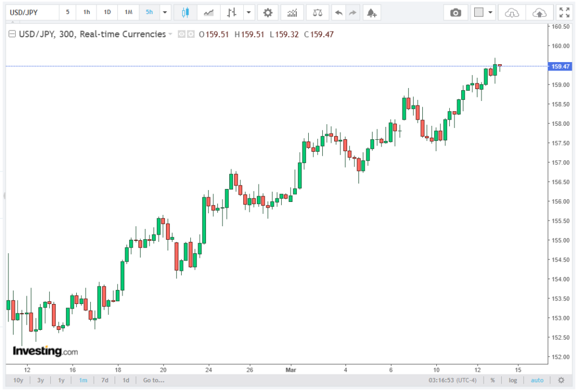This screenshot has height=392, width=578.
Task: Open chart properties gear in top toolbar
Action: pyautogui.click(x=268, y=12)
